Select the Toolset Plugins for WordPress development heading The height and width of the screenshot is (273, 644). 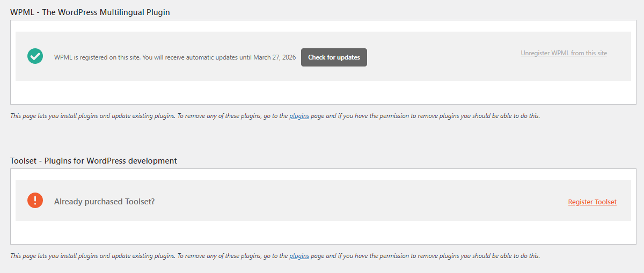[93, 160]
